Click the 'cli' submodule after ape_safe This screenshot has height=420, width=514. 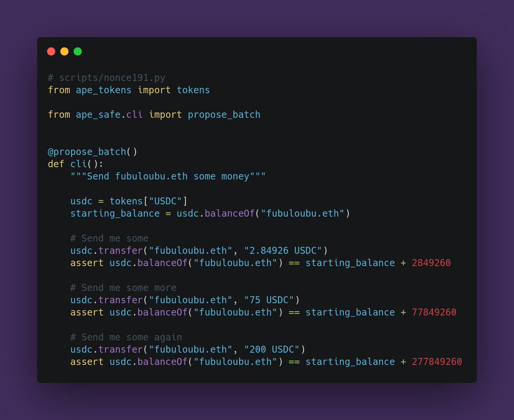pos(135,115)
